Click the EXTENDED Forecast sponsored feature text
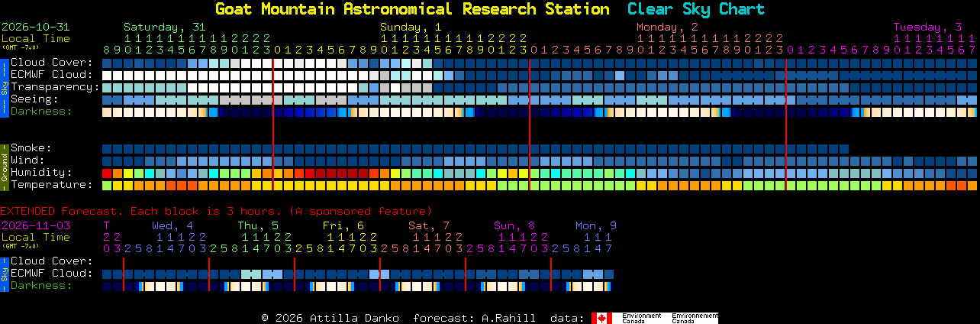The height and width of the screenshot is (324, 980). click(216, 211)
